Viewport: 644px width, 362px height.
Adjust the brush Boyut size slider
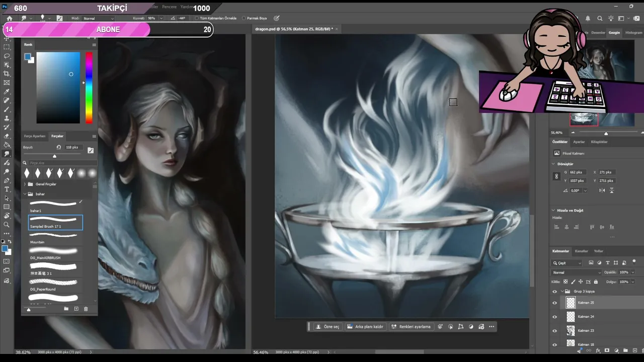(54, 156)
